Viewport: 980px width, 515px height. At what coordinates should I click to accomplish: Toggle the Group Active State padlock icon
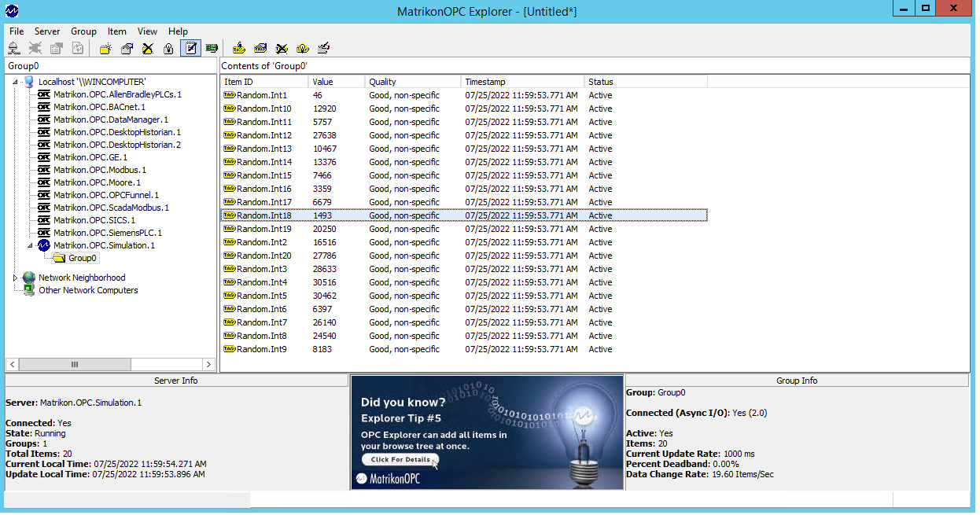coord(168,48)
